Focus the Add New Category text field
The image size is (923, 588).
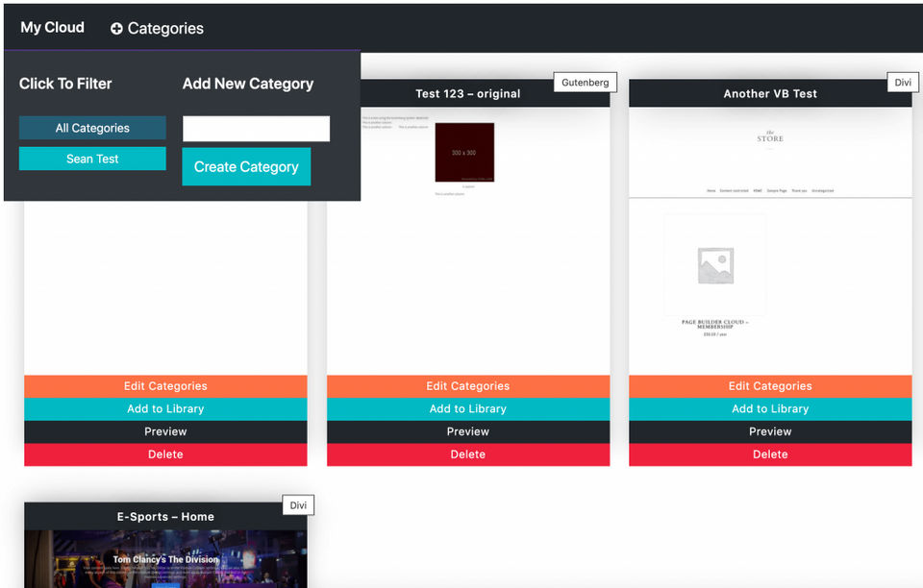tap(256, 129)
